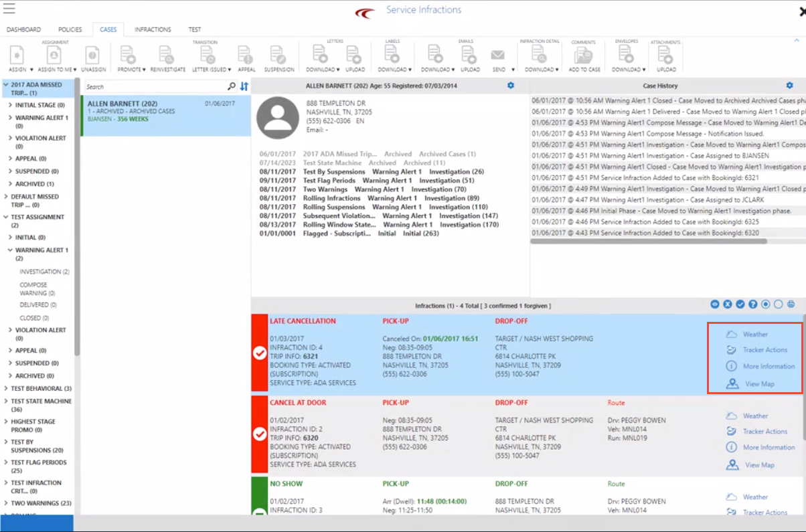The image size is (806, 532).
Task: Select the filled radio button in Infractions header
Action: tap(766, 304)
